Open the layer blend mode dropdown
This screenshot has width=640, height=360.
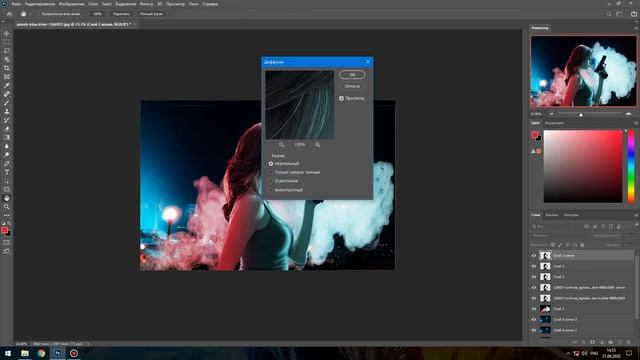pos(559,236)
